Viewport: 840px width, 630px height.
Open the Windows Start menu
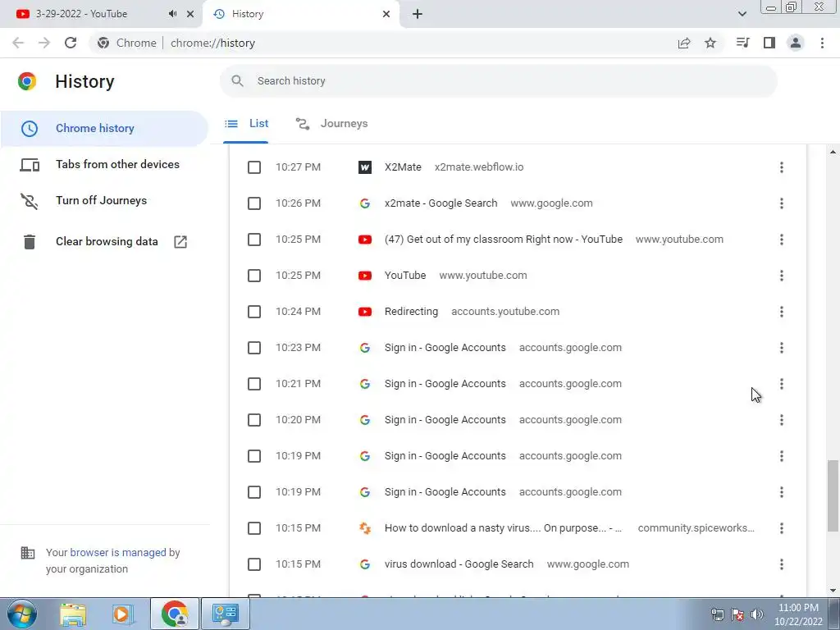click(22, 614)
